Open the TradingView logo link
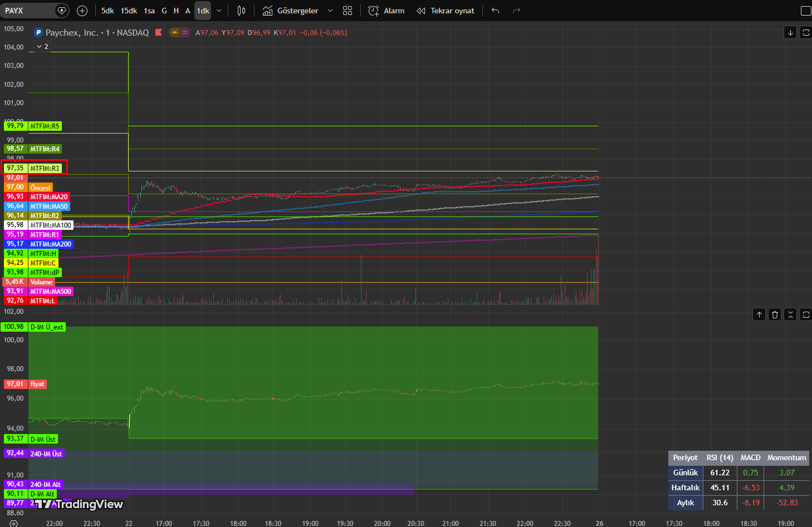Viewport: 812px width, 527px height. point(79,504)
